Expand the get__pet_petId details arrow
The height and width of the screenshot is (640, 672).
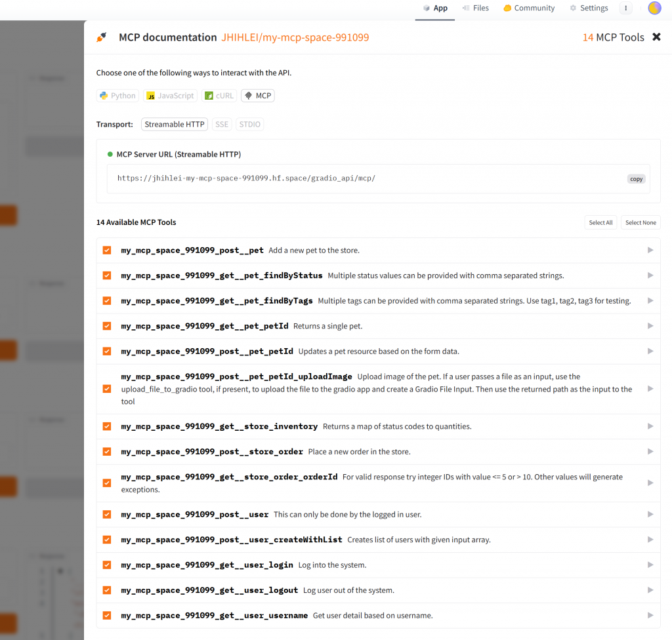(x=650, y=326)
